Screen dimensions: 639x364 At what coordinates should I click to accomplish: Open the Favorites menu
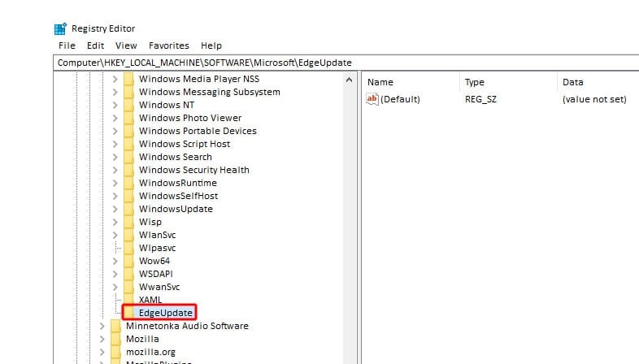[169, 45]
